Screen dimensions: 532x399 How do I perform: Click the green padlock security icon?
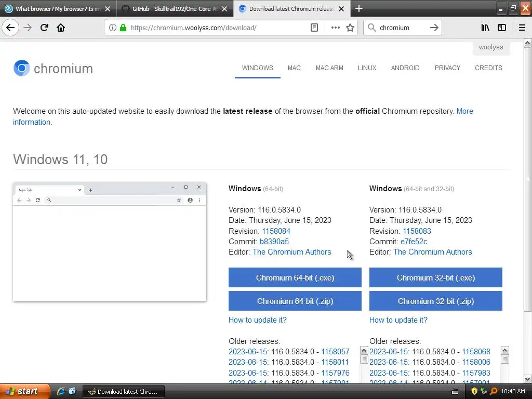(123, 28)
